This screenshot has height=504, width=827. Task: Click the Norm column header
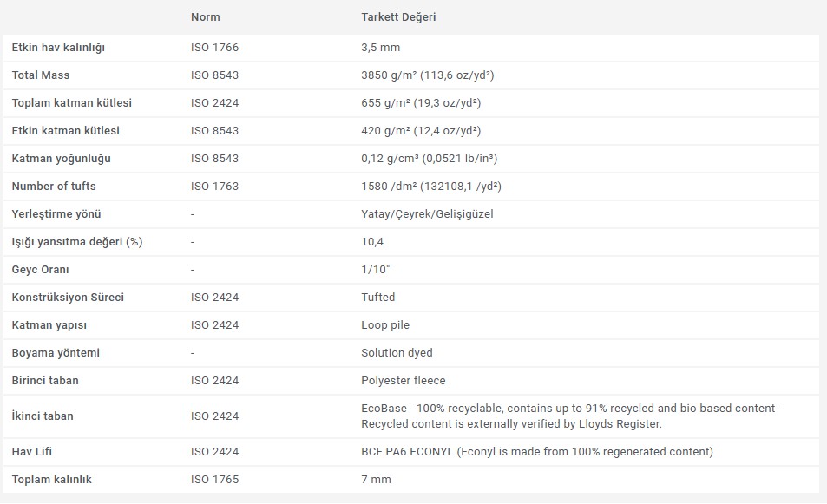pyautogui.click(x=205, y=16)
